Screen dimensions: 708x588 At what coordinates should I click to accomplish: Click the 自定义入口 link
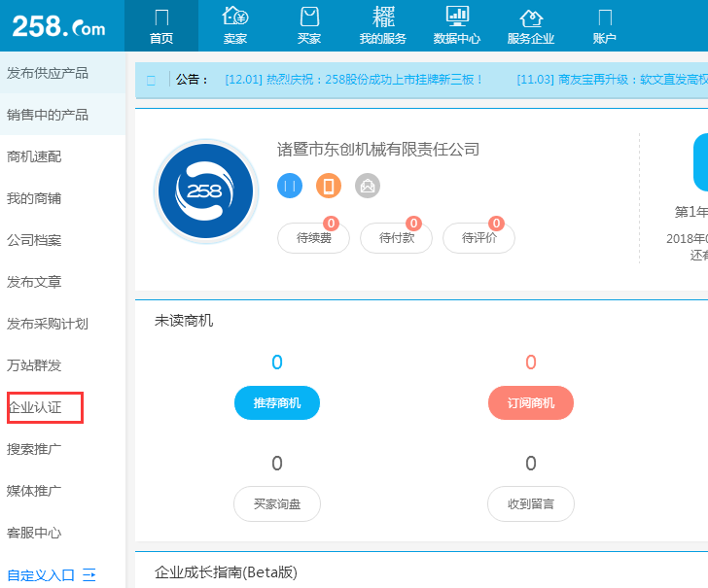(x=41, y=575)
